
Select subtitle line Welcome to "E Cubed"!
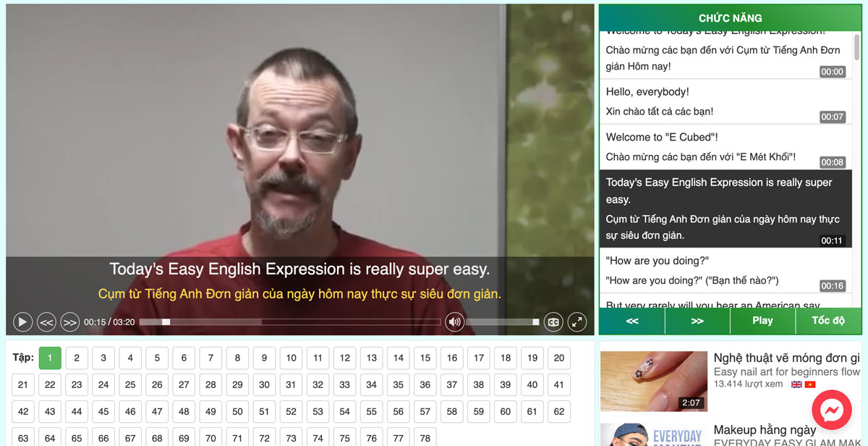(x=726, y=147)
